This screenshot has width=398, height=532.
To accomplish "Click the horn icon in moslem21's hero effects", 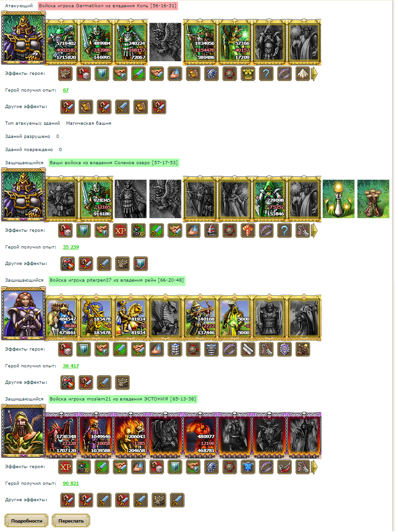I will click(285, 467).
